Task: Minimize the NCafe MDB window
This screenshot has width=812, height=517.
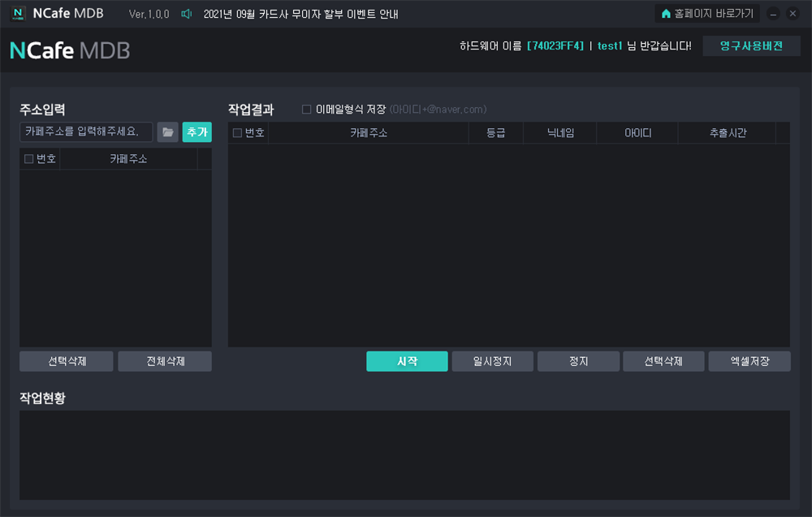Action: (x=773, y=14)
